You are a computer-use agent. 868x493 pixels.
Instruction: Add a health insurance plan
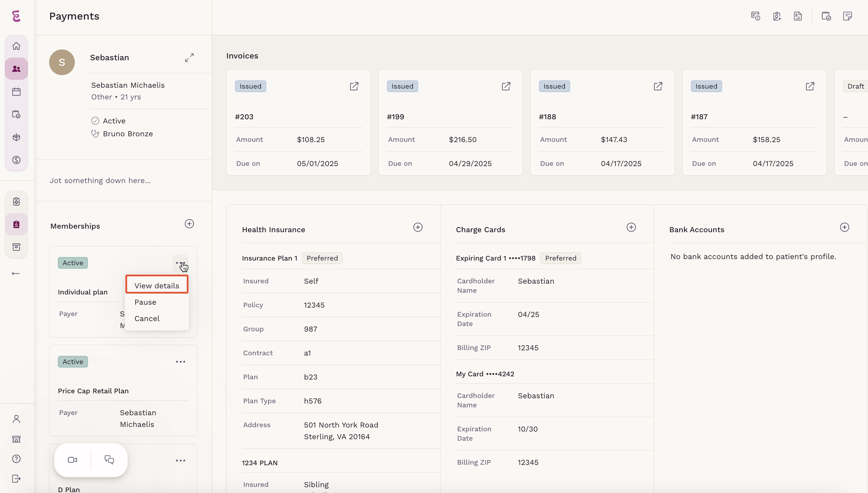pos(418,227)
